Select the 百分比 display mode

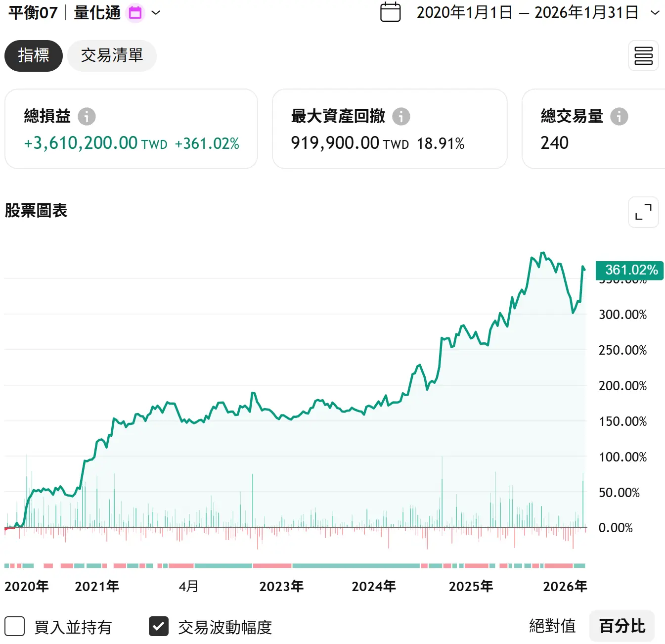pyautogui.click(x=622, y=626)
